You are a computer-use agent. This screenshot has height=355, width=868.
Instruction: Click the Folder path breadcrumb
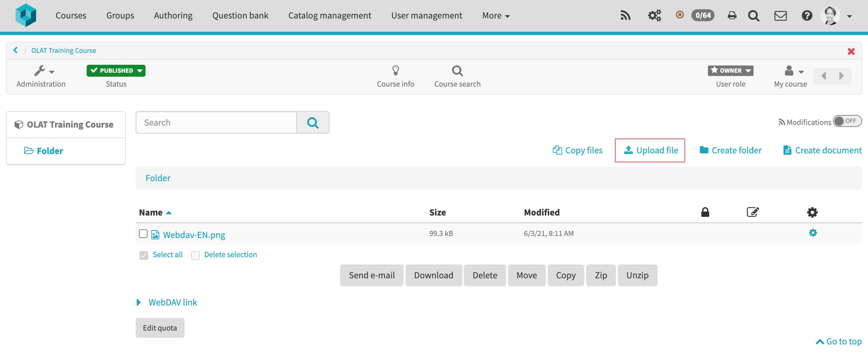pos(158,178)
